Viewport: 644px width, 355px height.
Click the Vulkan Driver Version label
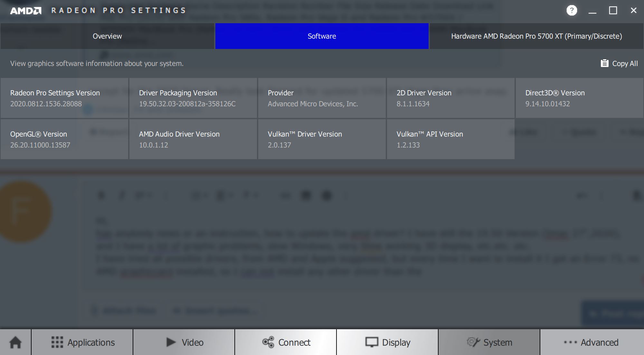point(305,134)
